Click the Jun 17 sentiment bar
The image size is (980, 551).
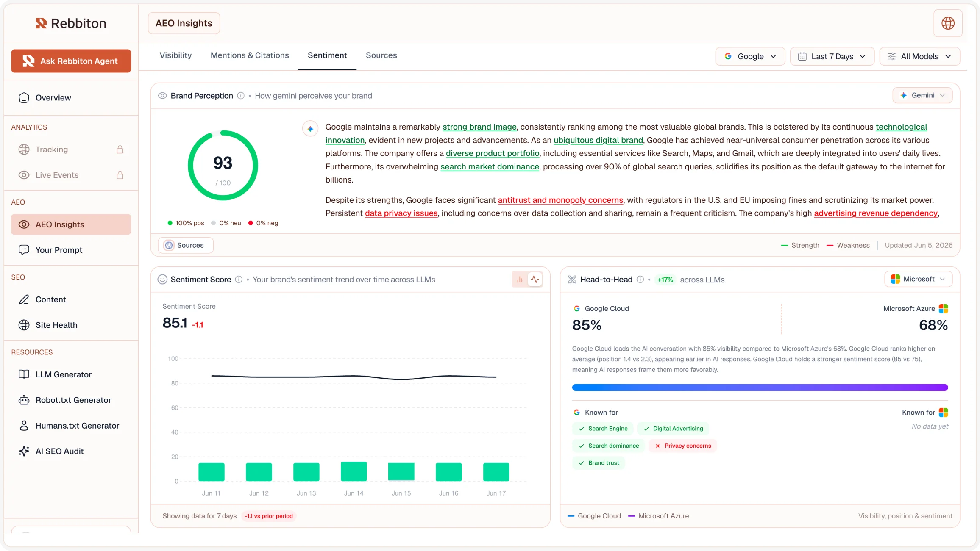[x=496, y=472]
